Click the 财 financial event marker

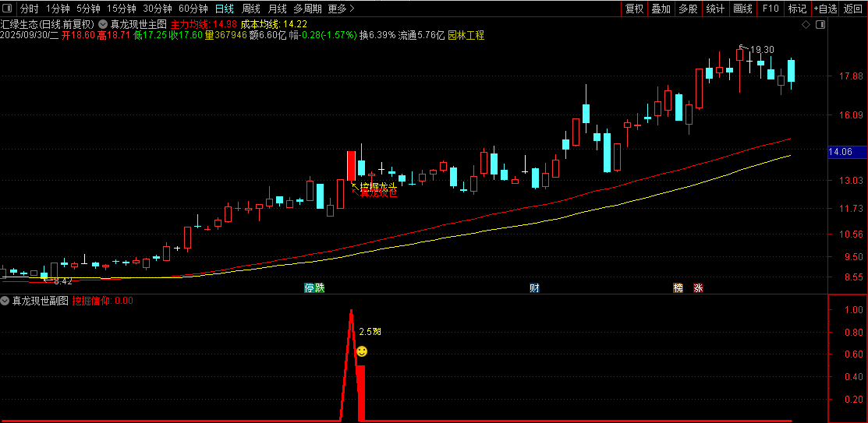click(534, 287)
